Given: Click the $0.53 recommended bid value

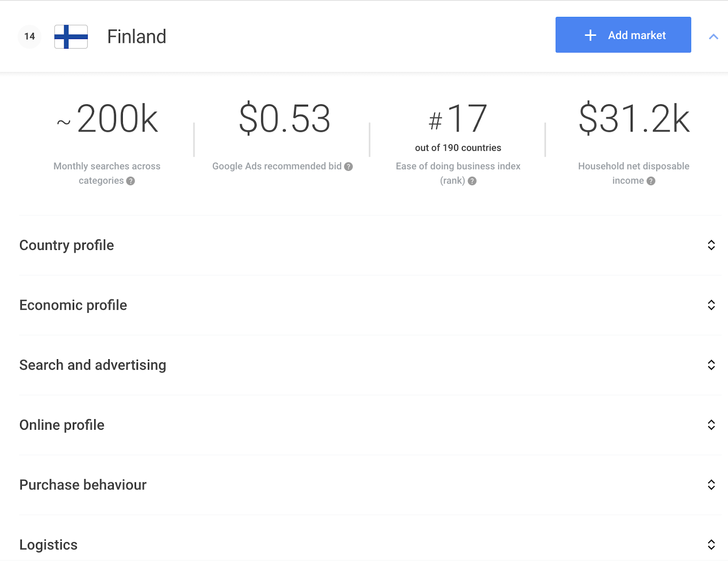Looking at the screenshot, I should click(x=285, y=119).
